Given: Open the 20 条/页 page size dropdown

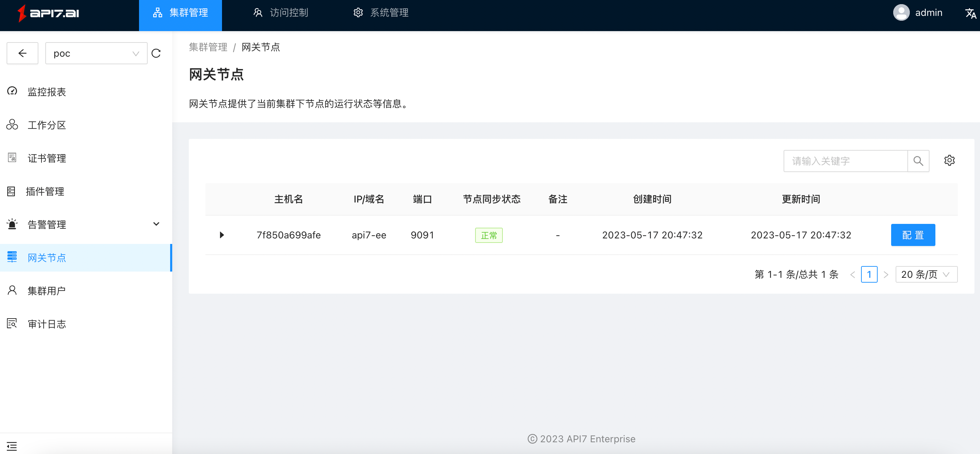Looking at the screenshot, I should [x=927, y=275].
